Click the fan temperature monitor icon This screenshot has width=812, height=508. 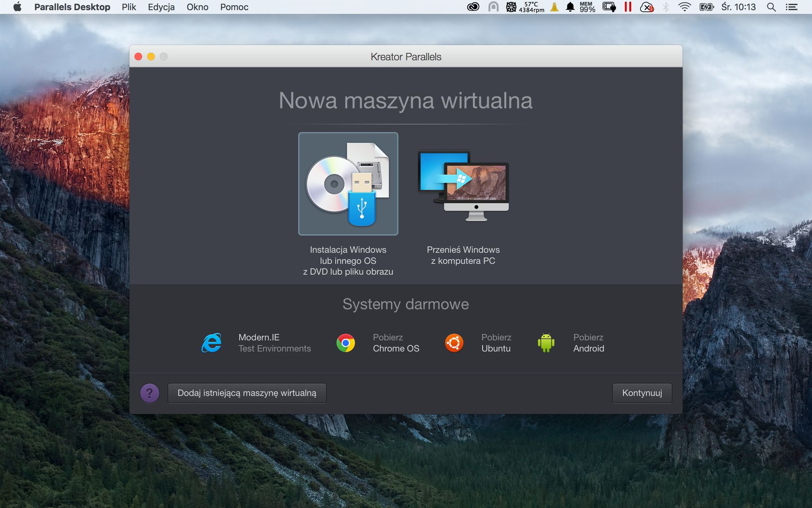tap(525, 7)
